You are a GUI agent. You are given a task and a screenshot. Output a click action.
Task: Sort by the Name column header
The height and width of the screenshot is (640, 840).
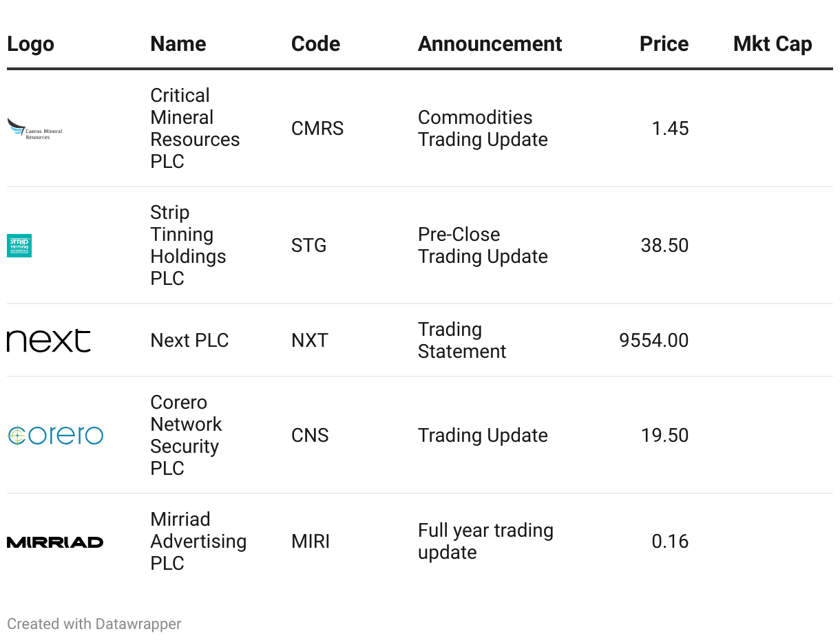(x=178, y=44)
